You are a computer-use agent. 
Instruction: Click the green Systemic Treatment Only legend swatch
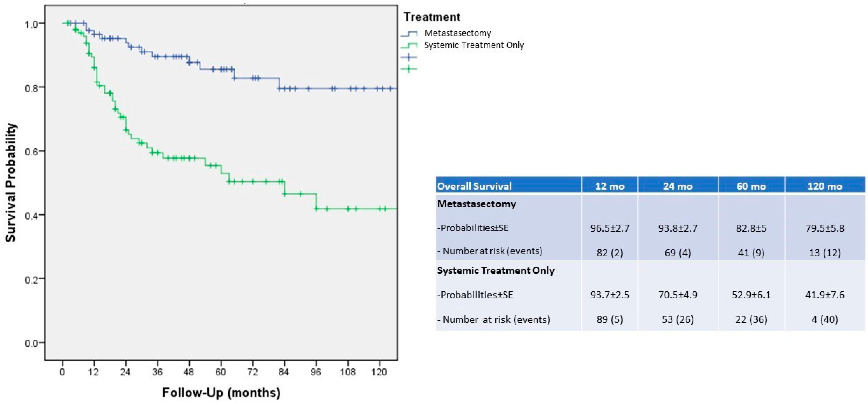[x=409, y=45]
